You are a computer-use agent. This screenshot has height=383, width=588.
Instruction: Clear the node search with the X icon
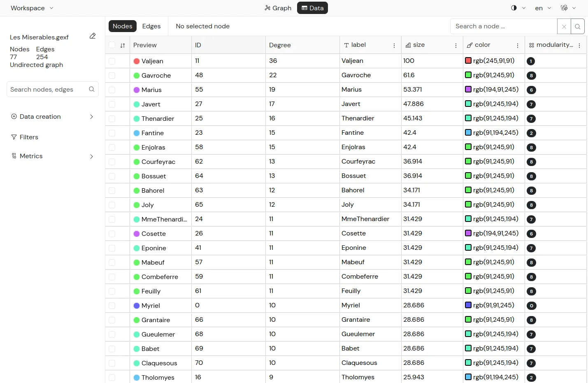tap(564, 26)
